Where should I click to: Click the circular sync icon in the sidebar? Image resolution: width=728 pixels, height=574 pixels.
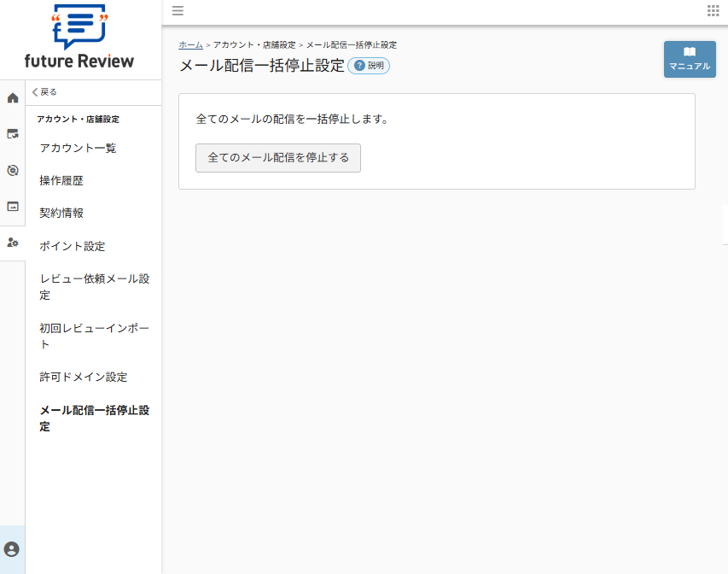click(12, 169)
